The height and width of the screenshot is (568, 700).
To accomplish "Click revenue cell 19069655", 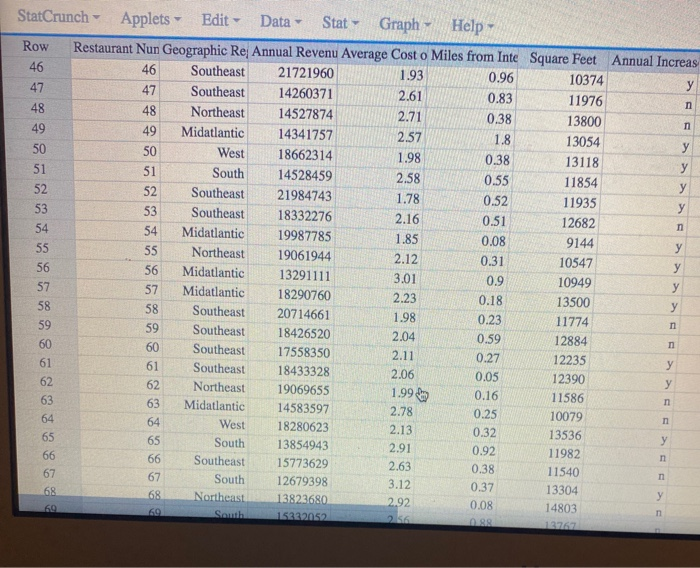I will pos(303,390).
